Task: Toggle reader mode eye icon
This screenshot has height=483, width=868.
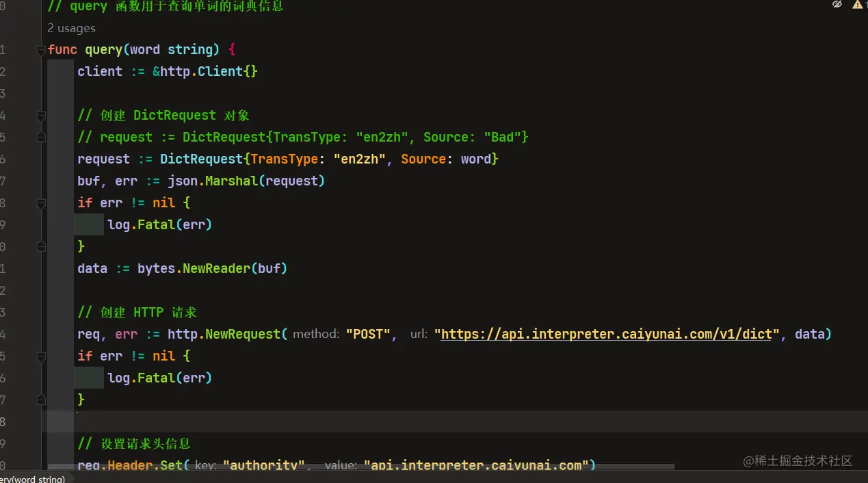Action: click(837, 4)
